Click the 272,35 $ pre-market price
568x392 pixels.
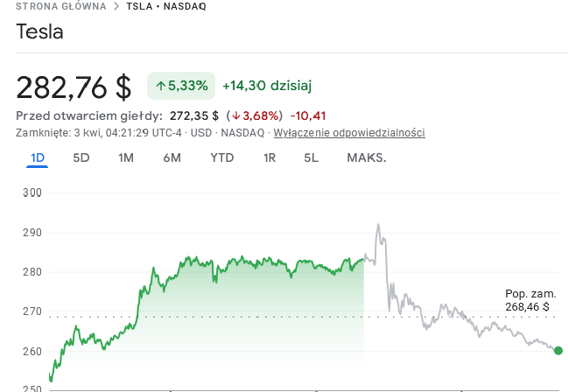pyautogui.click(x=193, y=115)
